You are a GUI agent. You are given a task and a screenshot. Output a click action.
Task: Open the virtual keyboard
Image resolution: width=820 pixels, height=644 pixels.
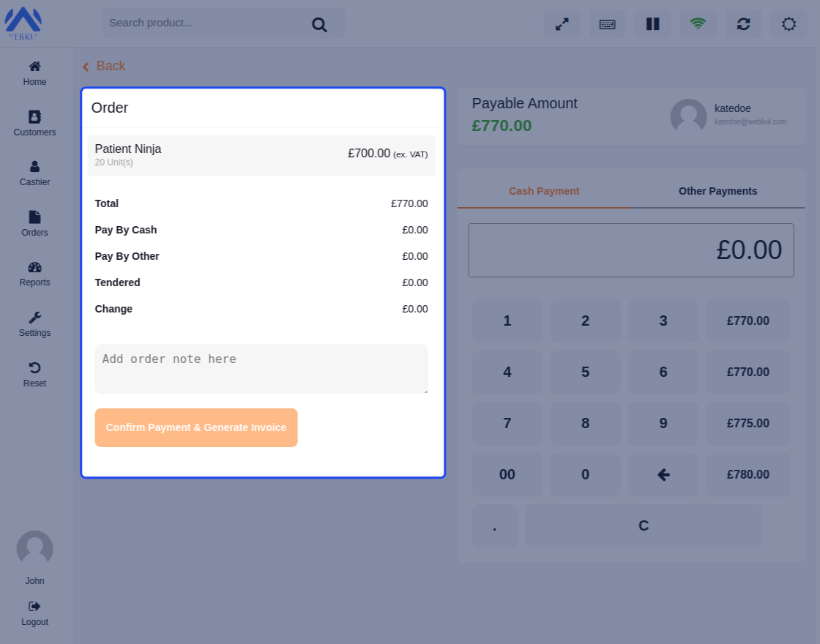[x=607, y=23]
